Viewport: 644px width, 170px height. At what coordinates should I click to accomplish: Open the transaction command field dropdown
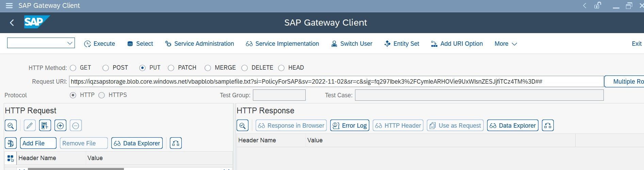70,43
